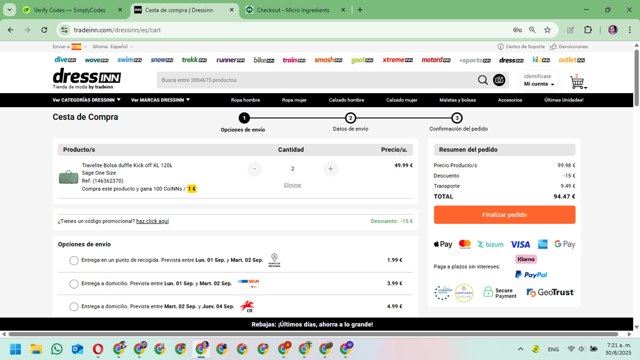Expand Ver CATEGORÍAS DRESSINN menu
640x360 pixels.
point(87,100)
